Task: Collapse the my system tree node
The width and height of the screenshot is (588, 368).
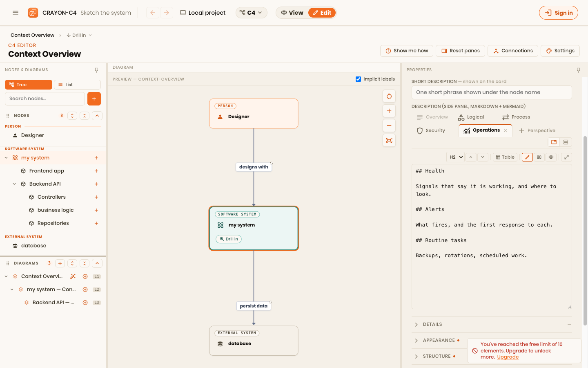Action: click(6, 158)
